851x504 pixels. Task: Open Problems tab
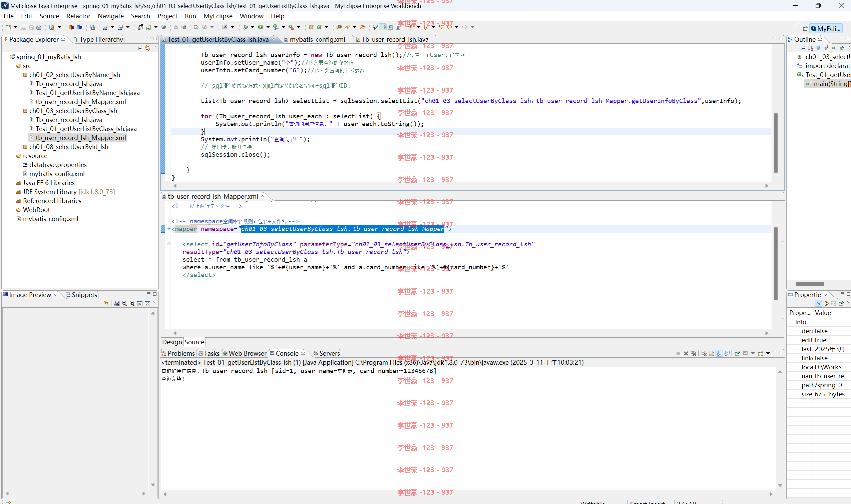pos(178,354)
